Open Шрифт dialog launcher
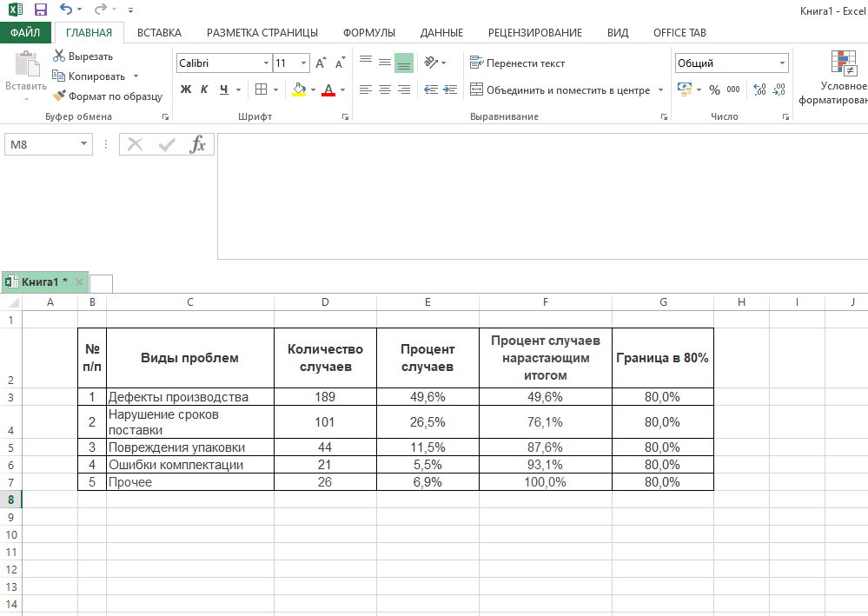The image size is (868, 616). 346,116
